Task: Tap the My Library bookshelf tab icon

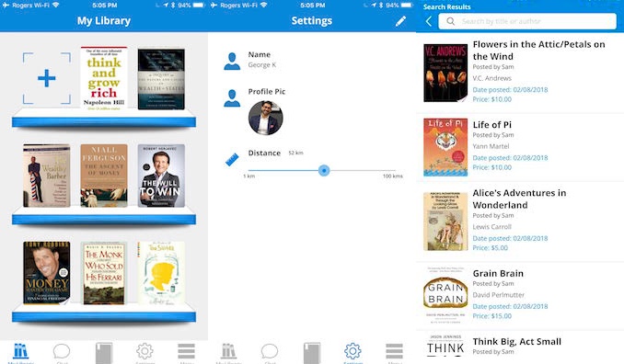Action: 20,351
